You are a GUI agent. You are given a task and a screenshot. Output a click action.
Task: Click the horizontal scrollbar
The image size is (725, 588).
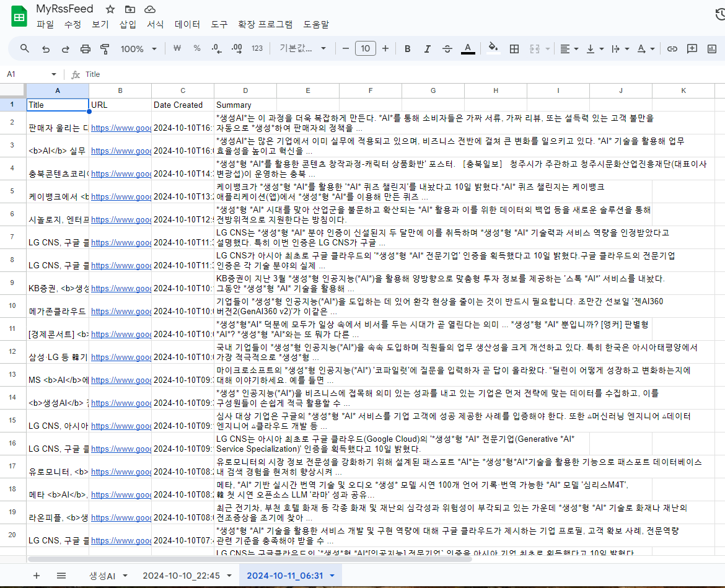click(250, 559)
